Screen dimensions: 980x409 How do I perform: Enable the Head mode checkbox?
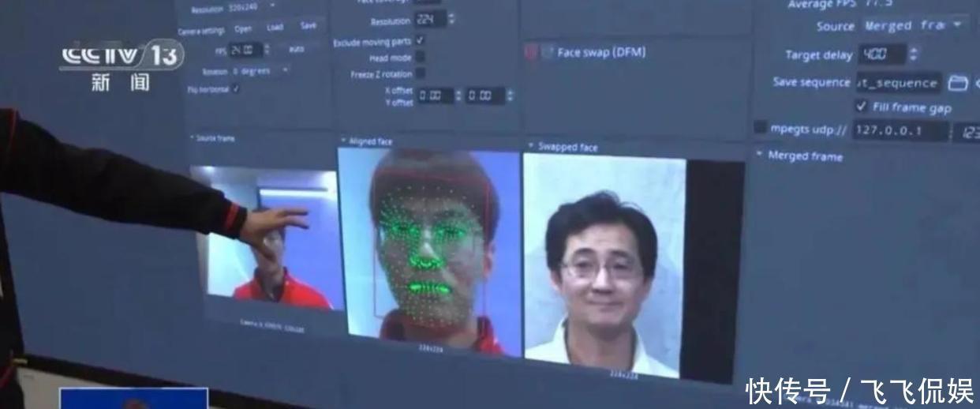click(420, 57)
